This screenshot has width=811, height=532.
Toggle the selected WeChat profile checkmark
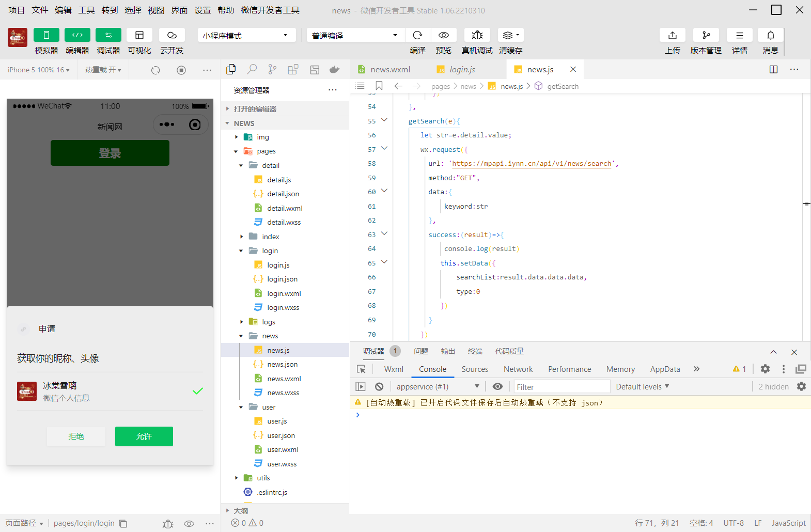click(198, 391)
